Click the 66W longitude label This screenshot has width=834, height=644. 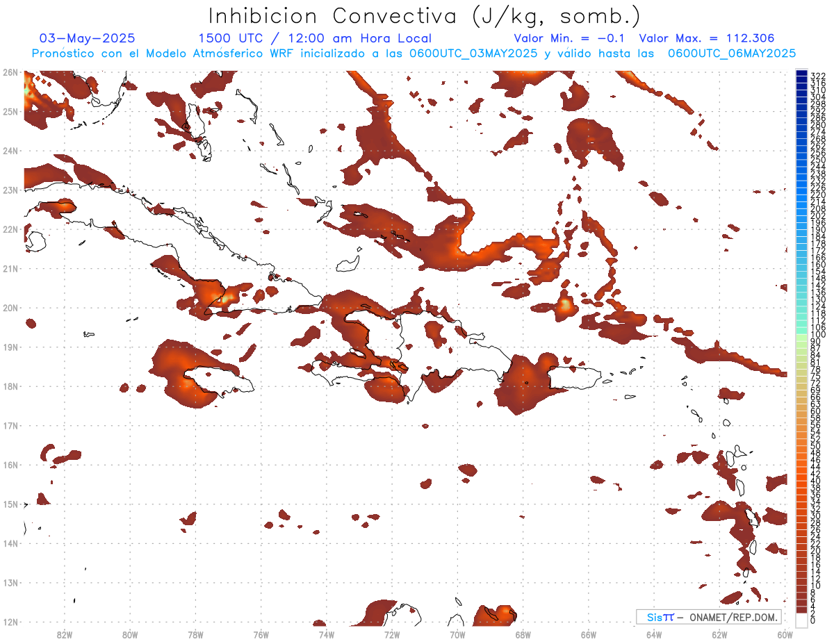point(589,634)
